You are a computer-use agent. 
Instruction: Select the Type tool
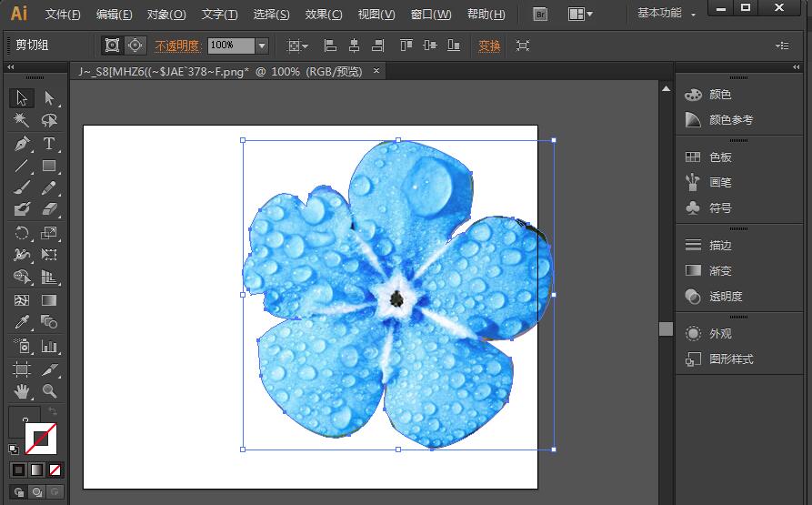coord(49,144)
